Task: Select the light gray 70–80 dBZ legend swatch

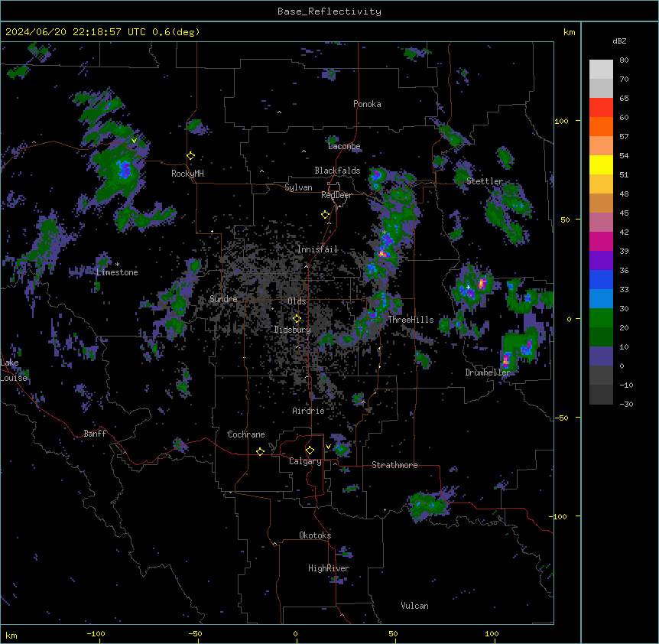Action: tap(601, 70)
